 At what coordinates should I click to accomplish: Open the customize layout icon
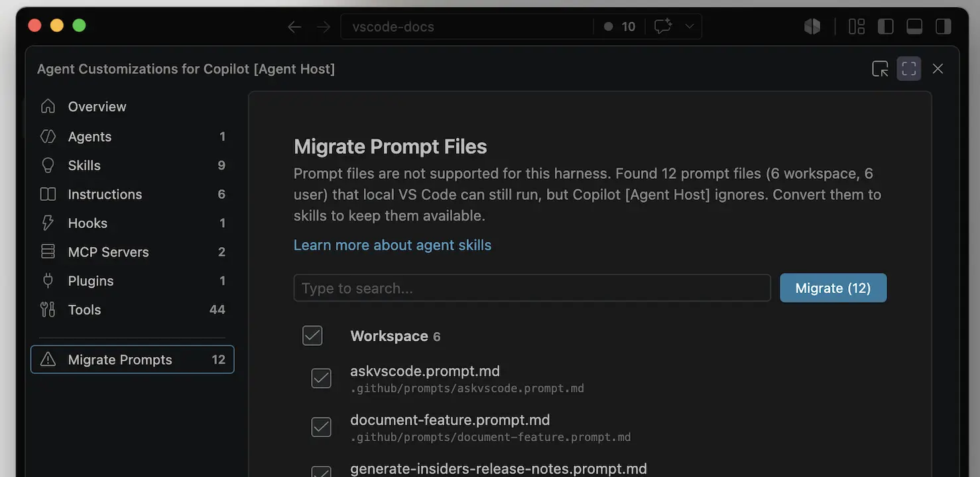[x=857, y=26]
